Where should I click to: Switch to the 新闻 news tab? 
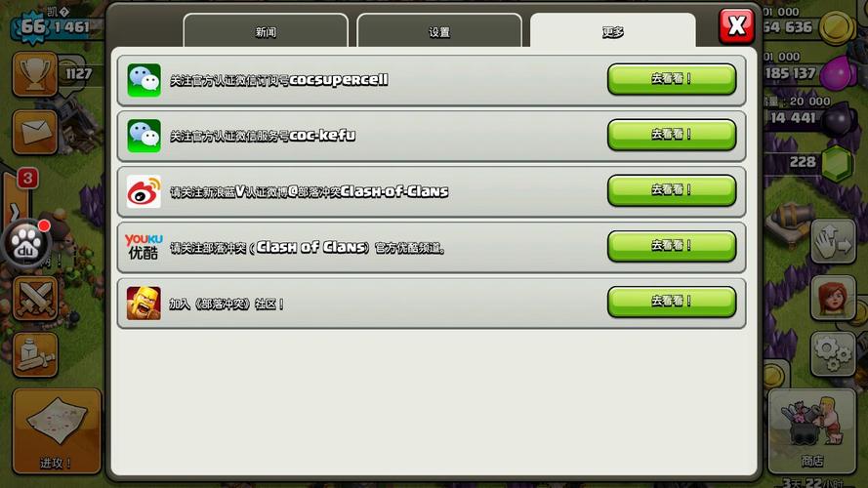coord(266,31)
